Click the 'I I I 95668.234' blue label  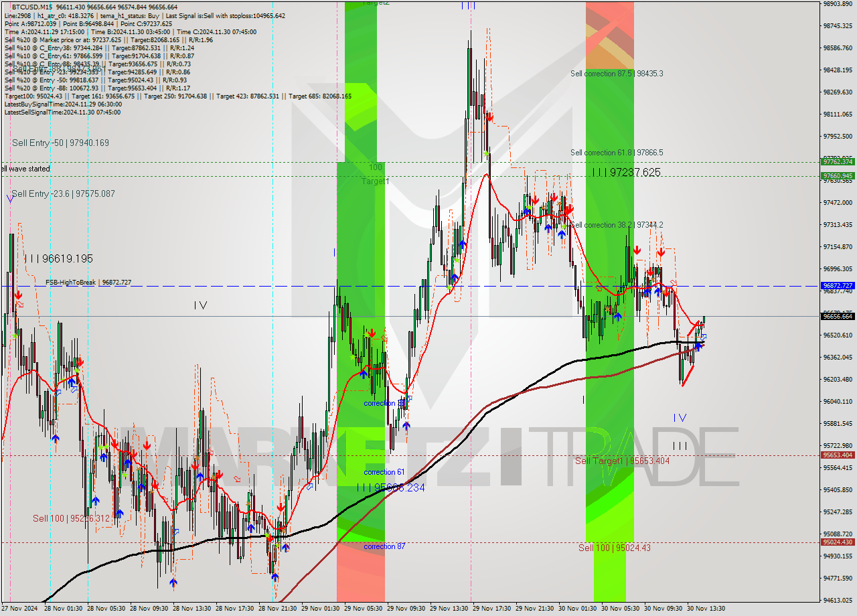[x=391, y=487]
